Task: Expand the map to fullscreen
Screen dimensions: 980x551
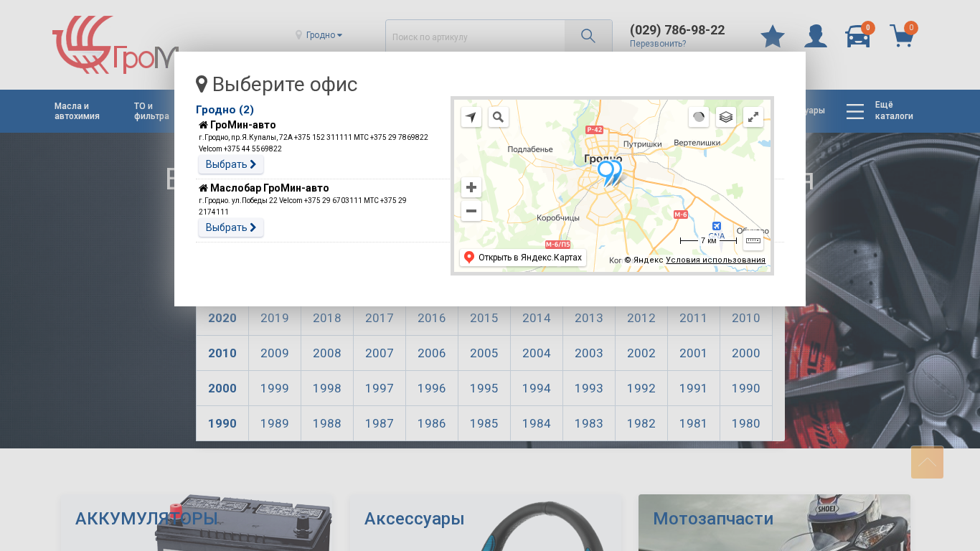Action: (753, 117)
